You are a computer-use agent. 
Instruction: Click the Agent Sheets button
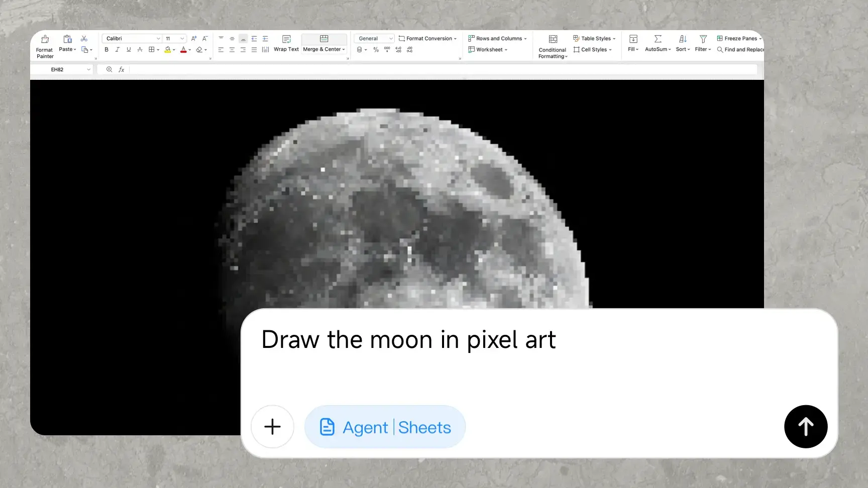(385, 427)
